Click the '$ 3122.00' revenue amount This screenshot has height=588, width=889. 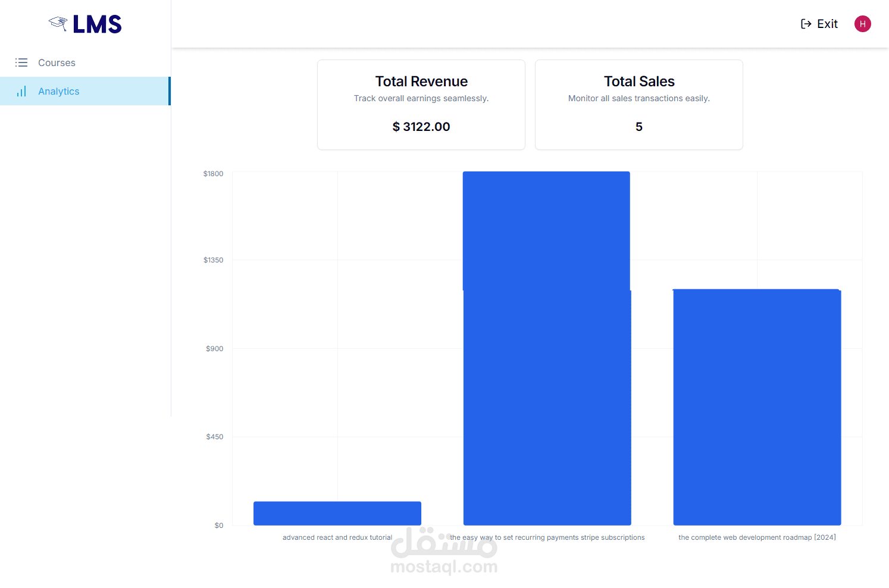pos(421,127)
